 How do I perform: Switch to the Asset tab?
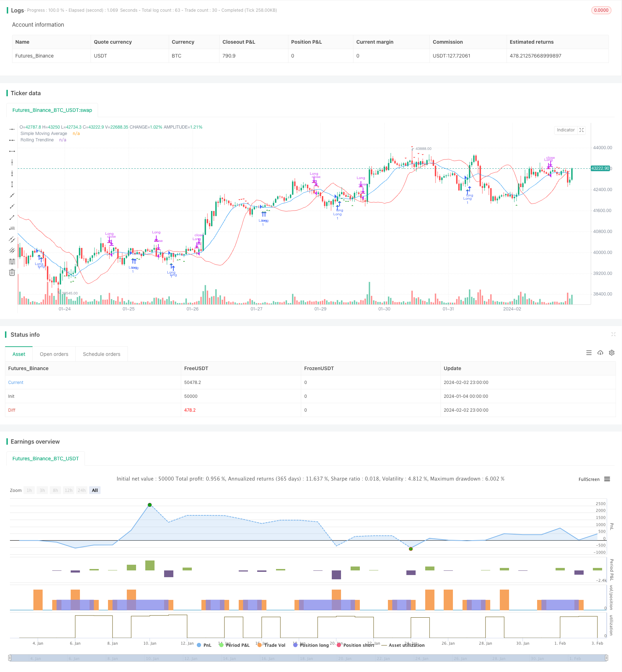19,354
